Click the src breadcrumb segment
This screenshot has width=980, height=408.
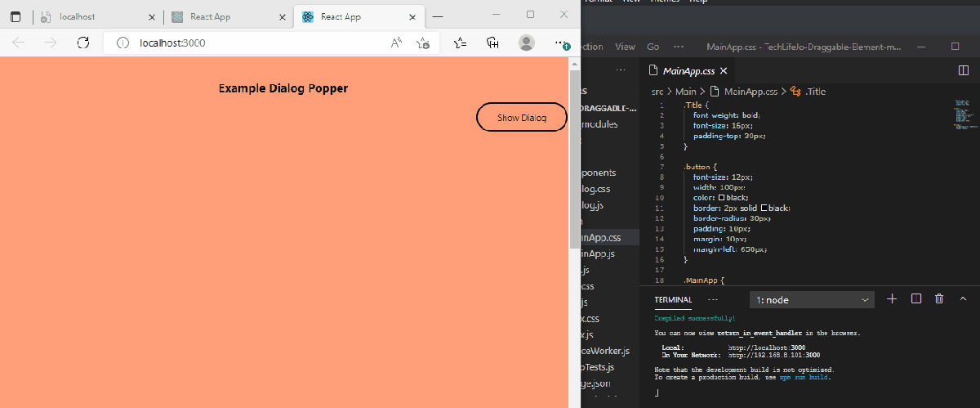657,92
